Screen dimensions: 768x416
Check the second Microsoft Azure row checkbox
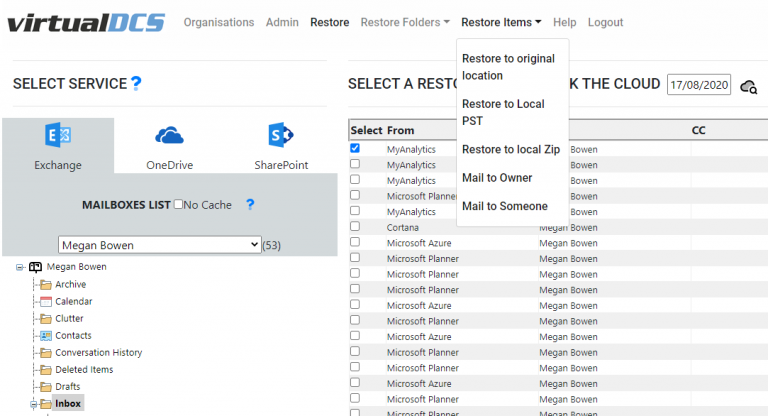tap(355, 304)
